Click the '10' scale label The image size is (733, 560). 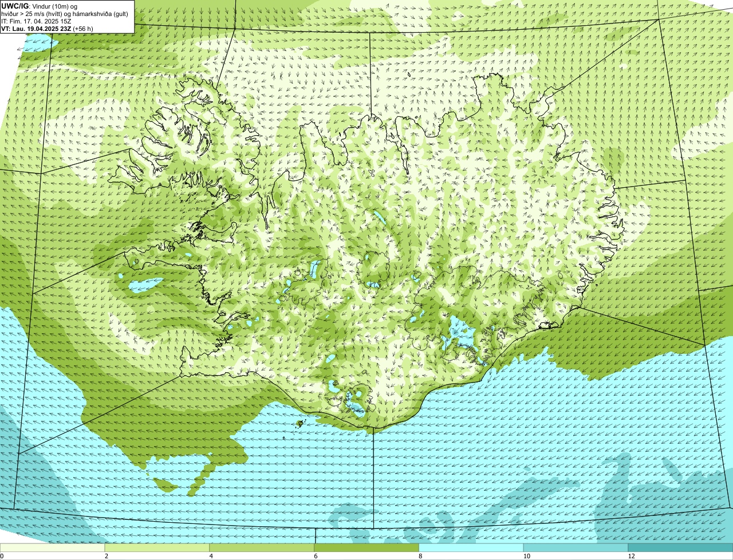[526, 556]
